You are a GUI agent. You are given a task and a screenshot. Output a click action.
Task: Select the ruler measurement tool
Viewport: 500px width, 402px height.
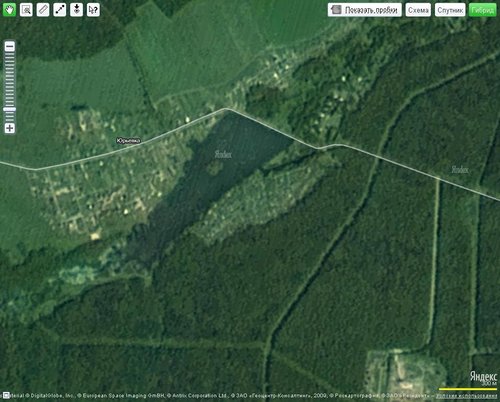point(43,10)
